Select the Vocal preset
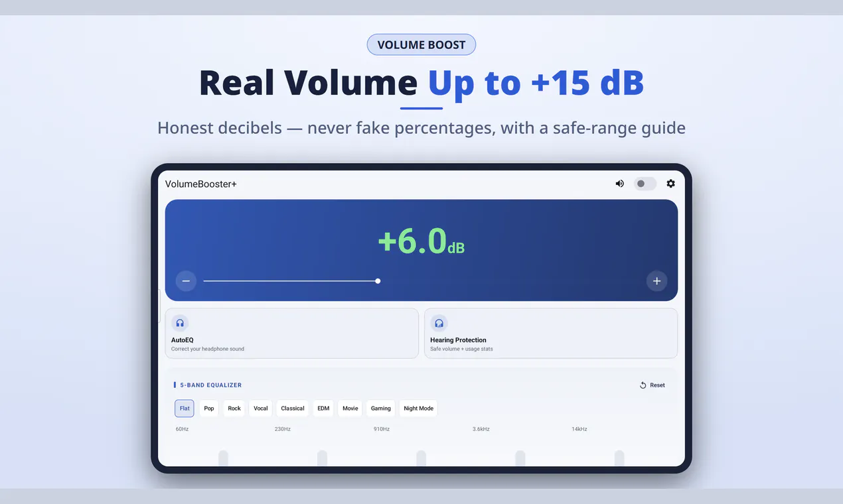This screenshot has width=843, height=504. point(261,409)
